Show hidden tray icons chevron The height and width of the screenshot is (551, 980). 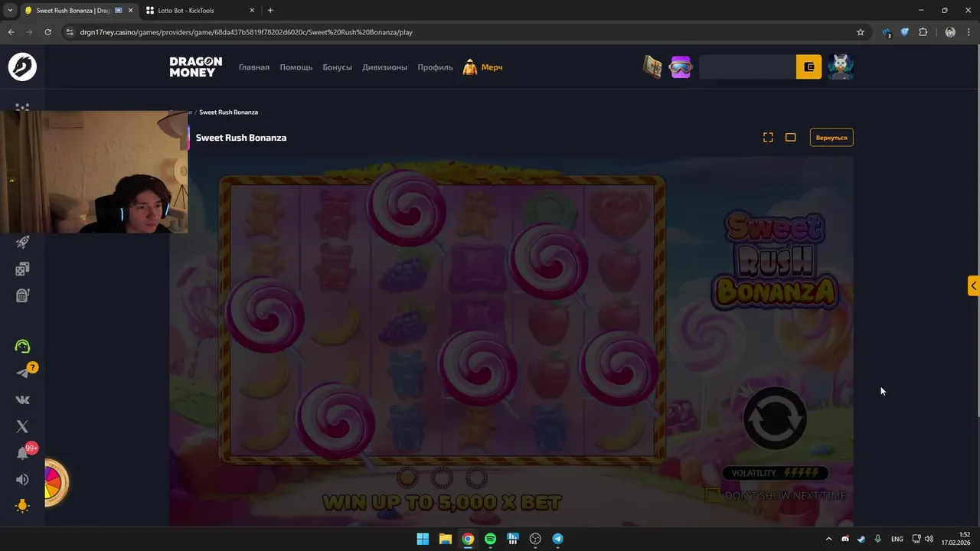coord(828,539)
